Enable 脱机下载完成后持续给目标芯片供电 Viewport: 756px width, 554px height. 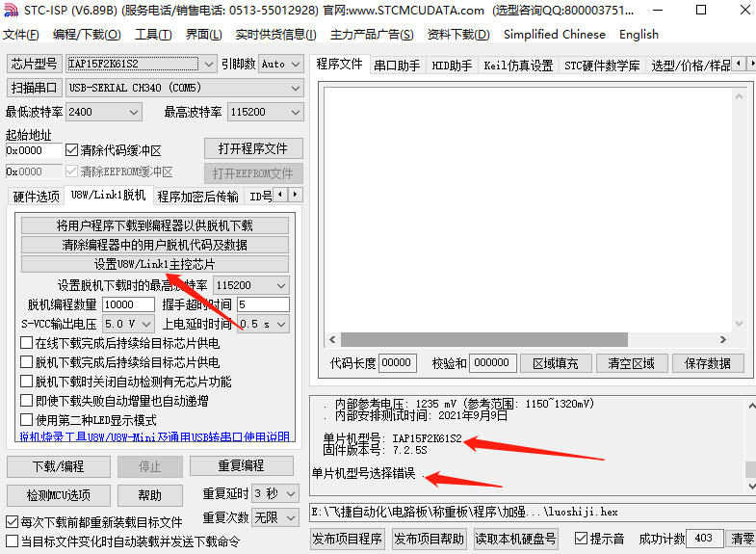pos(27,362)
